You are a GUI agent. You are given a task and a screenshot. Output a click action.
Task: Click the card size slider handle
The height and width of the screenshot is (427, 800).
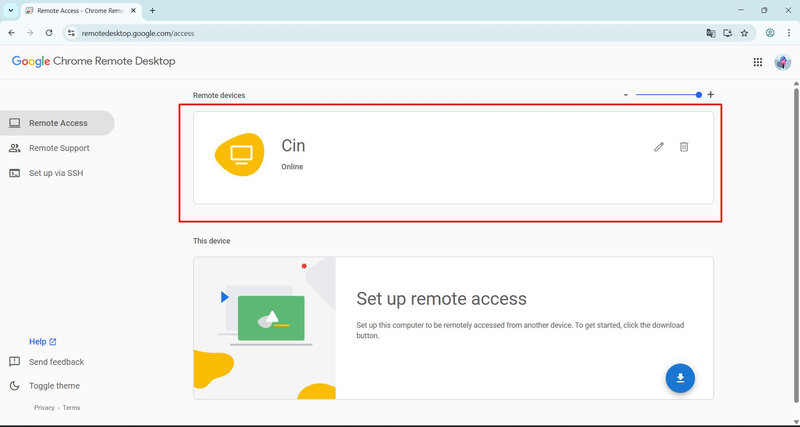(698, 95)
